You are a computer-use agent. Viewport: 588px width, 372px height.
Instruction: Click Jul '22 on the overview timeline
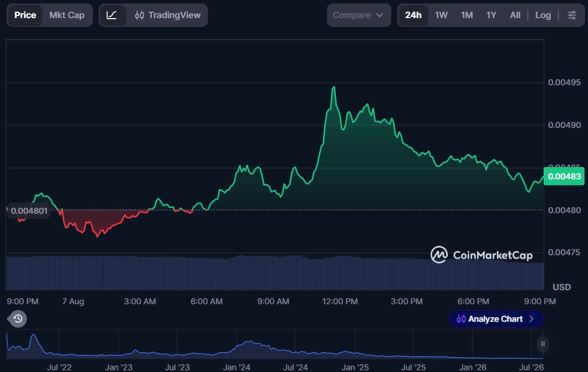59,367
